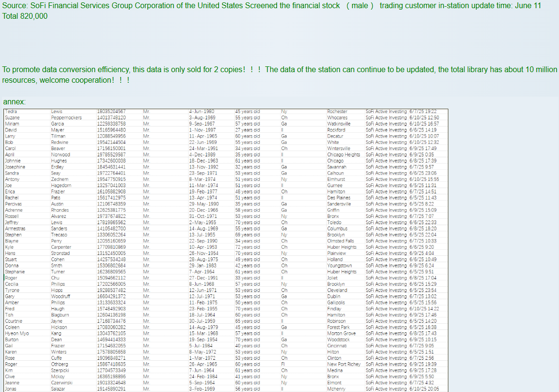559x392 pixels.
Task: Select the Des Plaines city cell
Action: coord(339,198)
